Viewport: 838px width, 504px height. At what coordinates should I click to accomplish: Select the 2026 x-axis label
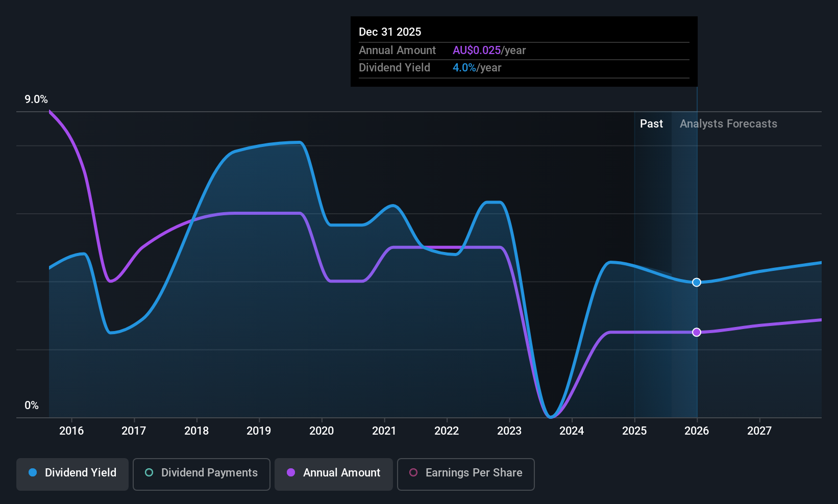pos(697,431)
